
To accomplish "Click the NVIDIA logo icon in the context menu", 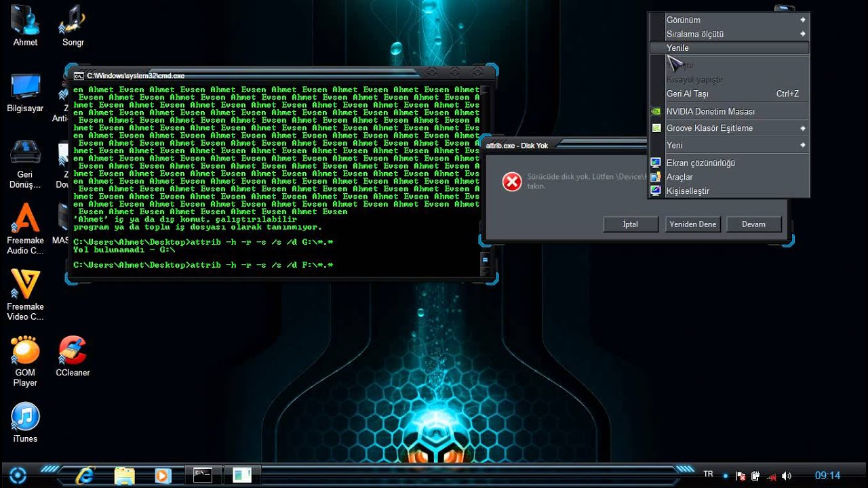I will click(656, 111).
